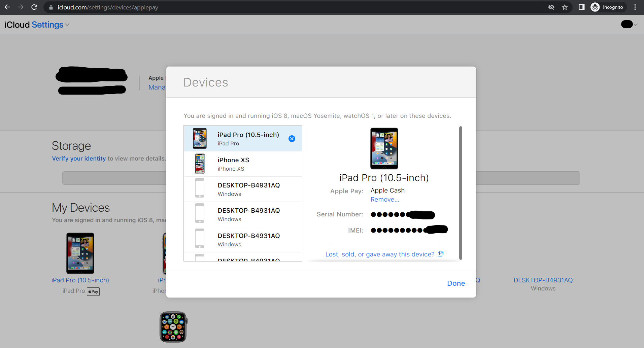This screenshot has height=348, width=644.
Task: Go back using the browser back arrow
Action: [x=7, y=7]
